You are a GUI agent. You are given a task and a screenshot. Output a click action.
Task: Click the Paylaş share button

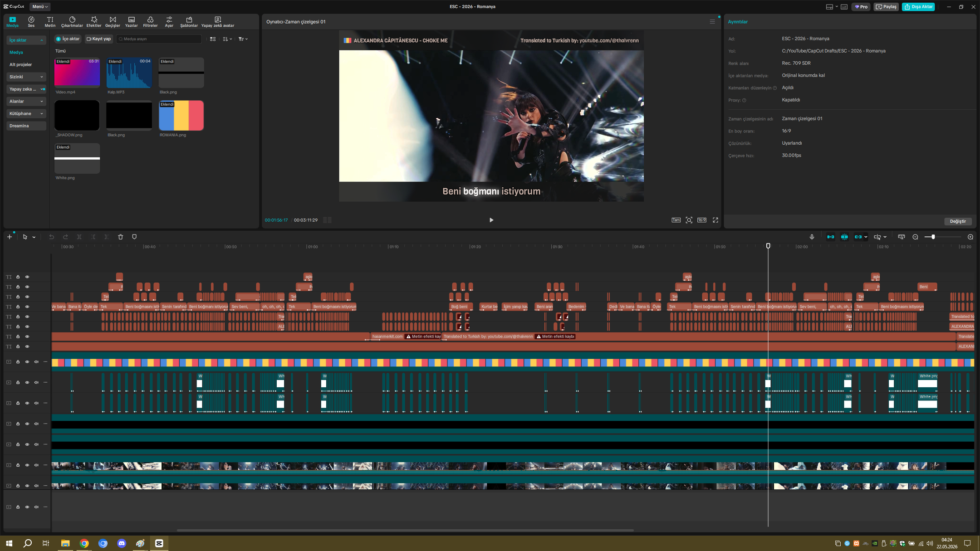click(x=886, y=7)
